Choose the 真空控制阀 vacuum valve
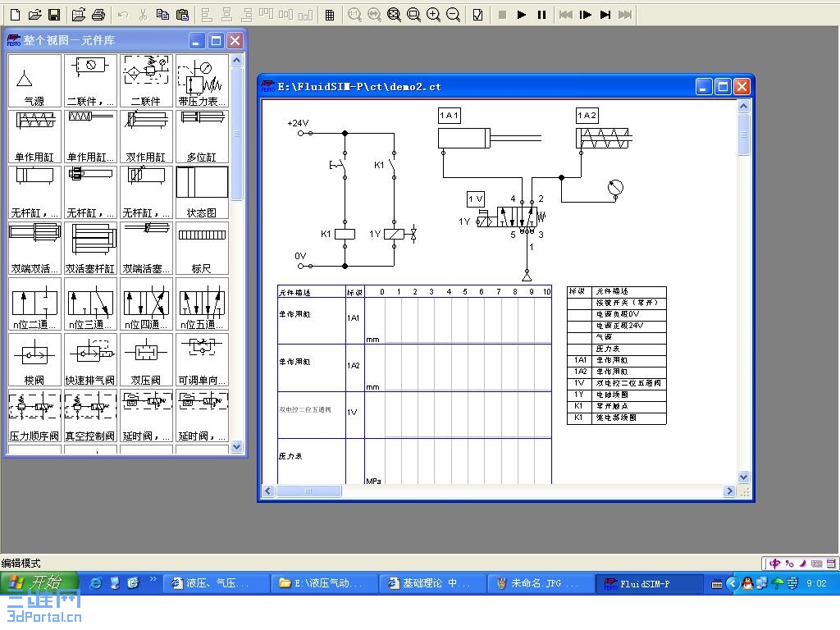The height and width of the screenshot is (630, 840). pyautogui.click(x=90, y=415)
